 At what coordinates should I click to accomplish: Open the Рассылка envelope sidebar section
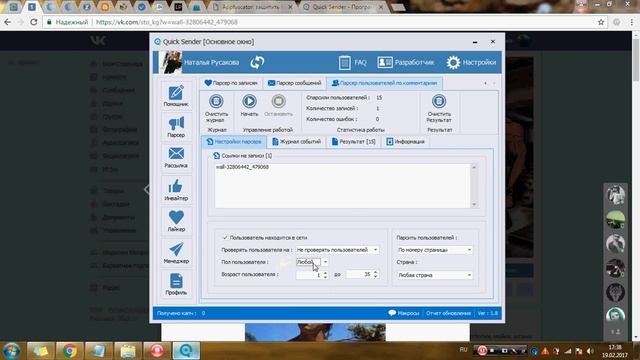coord(176,158)
